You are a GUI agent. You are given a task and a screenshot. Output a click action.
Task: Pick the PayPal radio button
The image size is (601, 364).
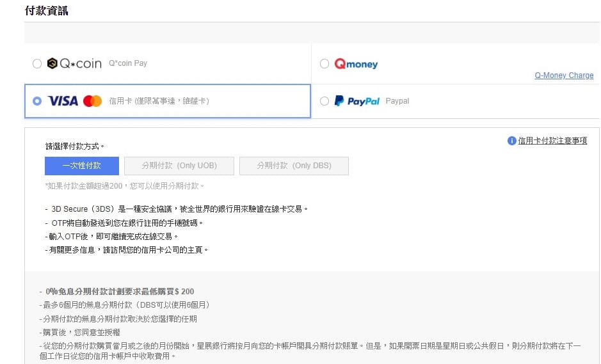(x=325, y=101)
